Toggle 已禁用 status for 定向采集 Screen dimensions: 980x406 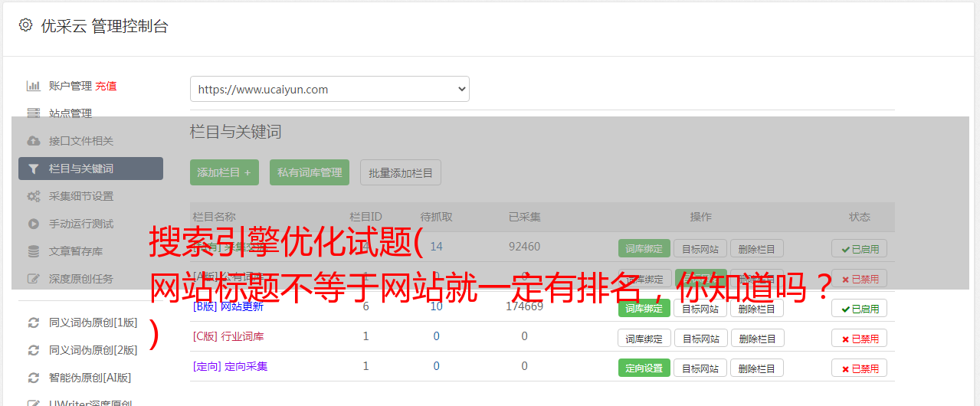pos(859,368)
